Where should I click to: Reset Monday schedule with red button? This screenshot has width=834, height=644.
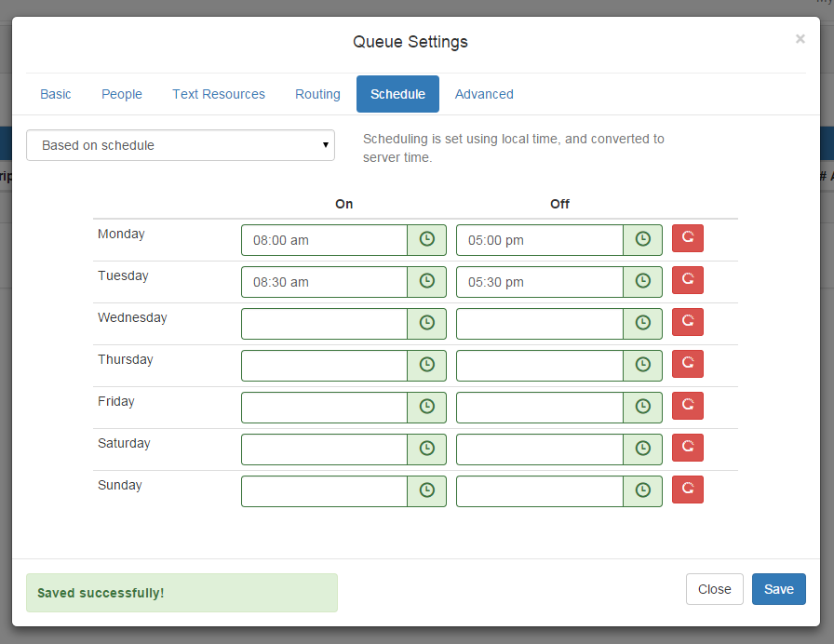pyautogui.click(x=688, y=238)
